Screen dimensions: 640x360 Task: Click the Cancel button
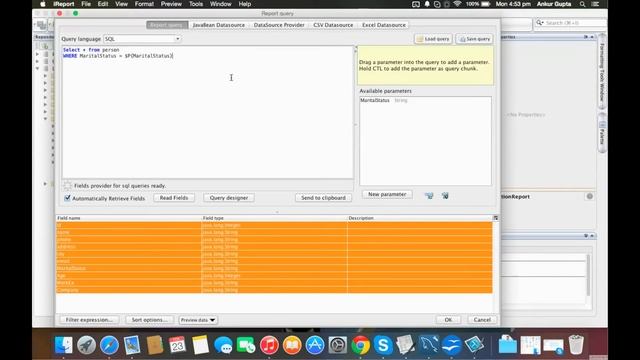(x=482, y=320)
